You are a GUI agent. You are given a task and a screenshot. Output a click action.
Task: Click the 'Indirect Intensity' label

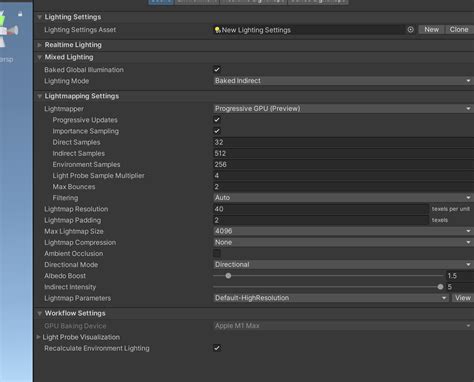pos(70,287)
